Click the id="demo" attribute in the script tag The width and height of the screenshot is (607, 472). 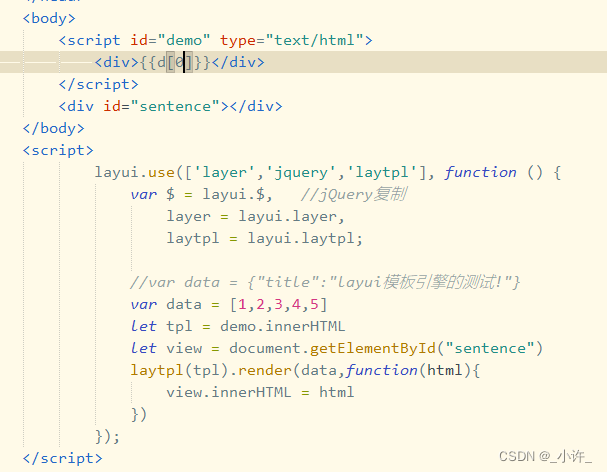tap(170, 40)
